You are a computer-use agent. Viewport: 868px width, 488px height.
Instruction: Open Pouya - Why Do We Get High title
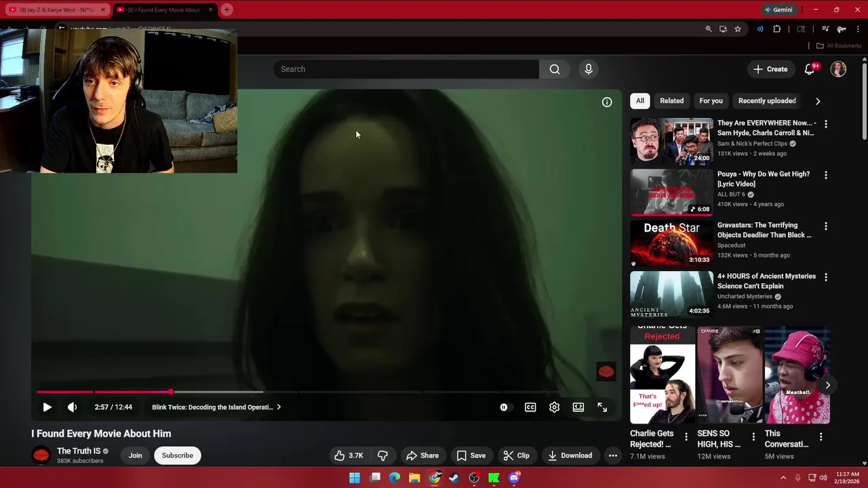coord(764,179)
